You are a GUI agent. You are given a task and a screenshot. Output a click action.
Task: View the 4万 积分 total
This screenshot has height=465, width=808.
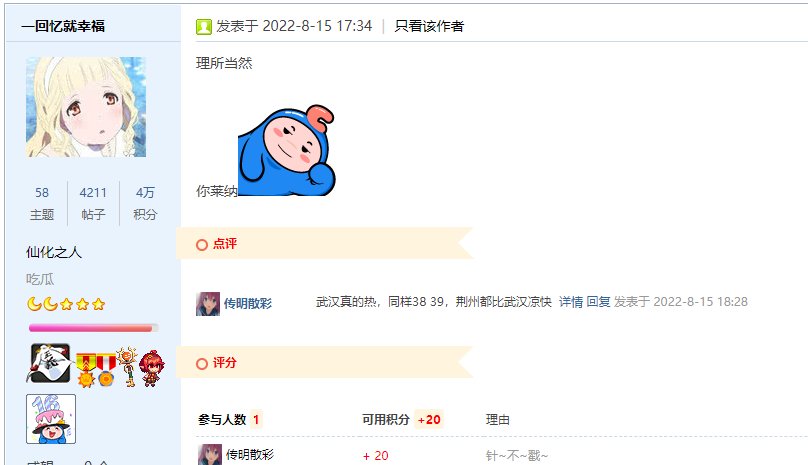pyautogui.click(x=145, y=204)
